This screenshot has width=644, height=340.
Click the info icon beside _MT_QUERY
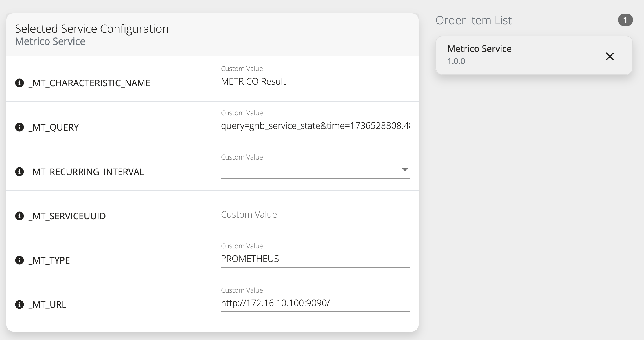point(19,127)
